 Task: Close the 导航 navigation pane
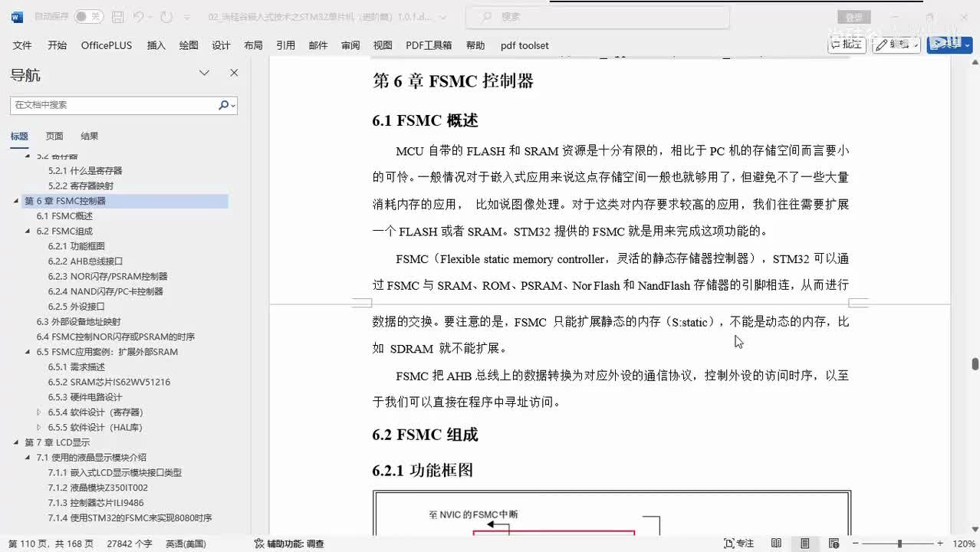(234, 73)
